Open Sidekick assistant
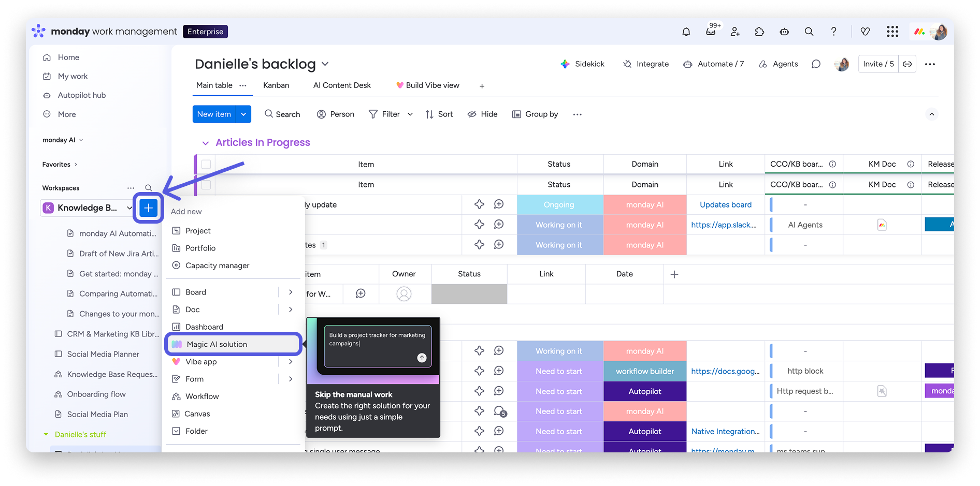 pos(583,64)
